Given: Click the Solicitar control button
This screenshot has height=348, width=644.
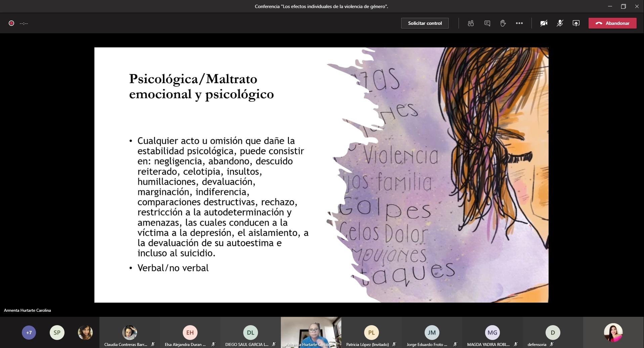Looking at the screenshot, I should (425, 23).
